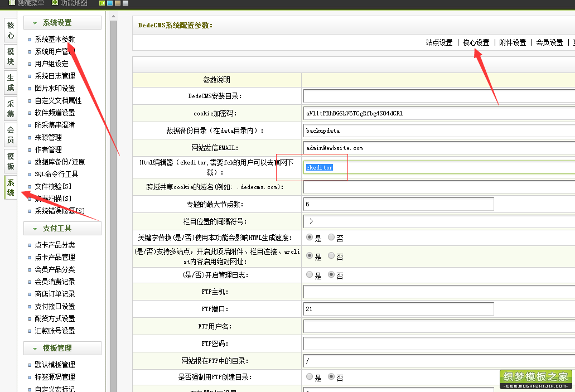Switch to the 附件设置 settings tab
The image size is (575, 392).
(x=513, y=42)
